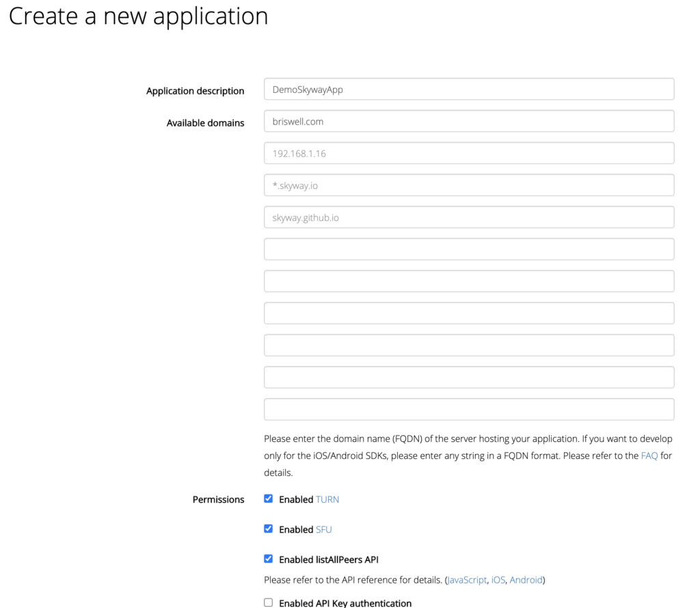Click the last empty domain input

point(468,408)
